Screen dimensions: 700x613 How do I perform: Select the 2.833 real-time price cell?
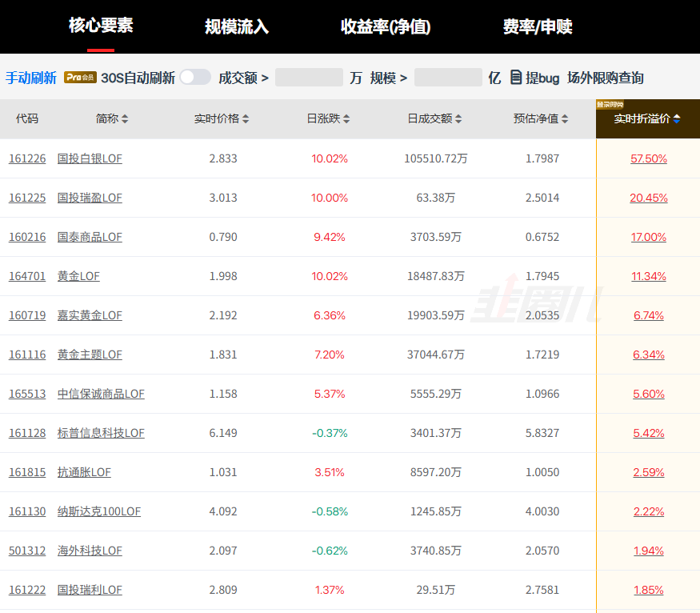[223, 158]
